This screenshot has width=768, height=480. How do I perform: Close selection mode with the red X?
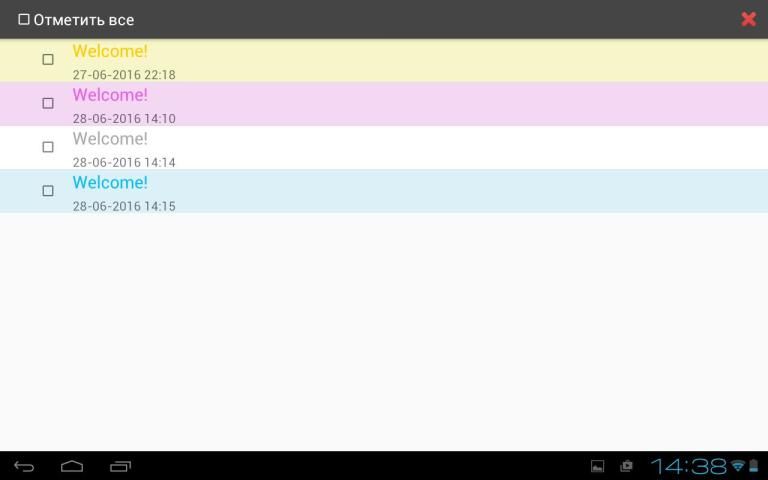click(748, 19)
